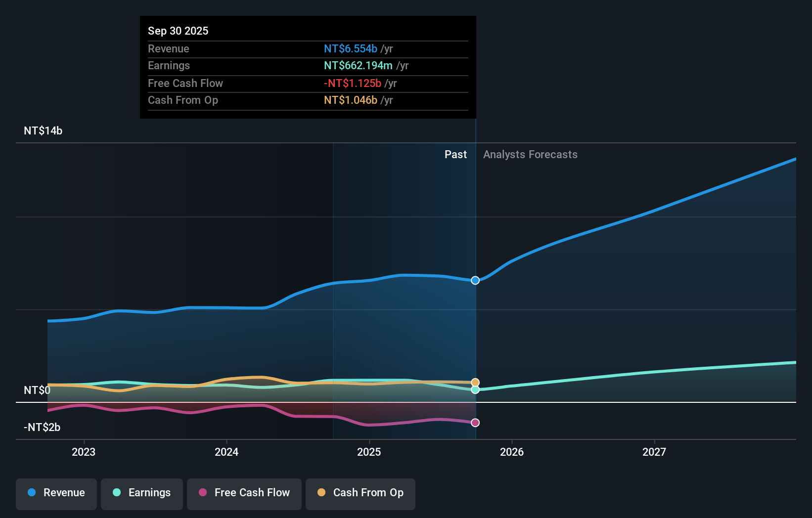The height and width of the screenshot is (518, 812).
Task: Click the -NT$2b y-axis label
Action: pyautogui.click(x=42, y=428)
